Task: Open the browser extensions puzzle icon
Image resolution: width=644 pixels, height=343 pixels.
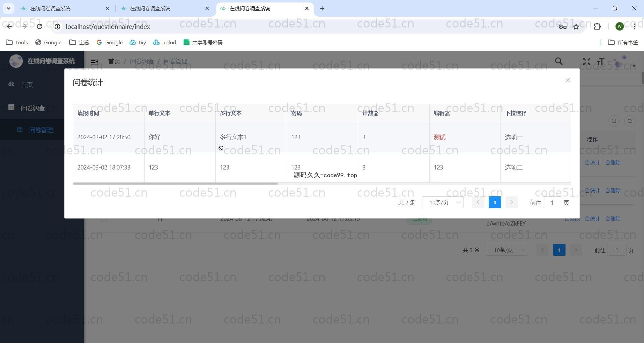Action: tap(597, 27)
